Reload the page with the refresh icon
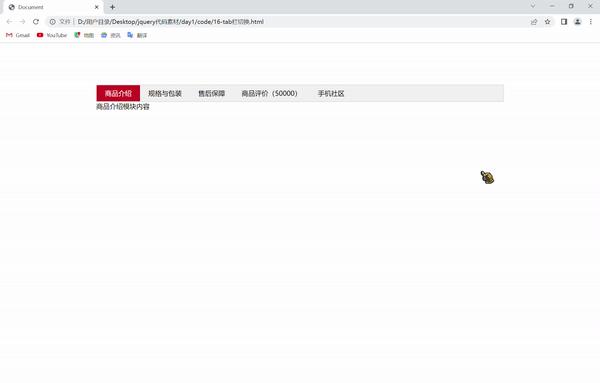This screenshot has height=383, width=600. coord(36,22)
